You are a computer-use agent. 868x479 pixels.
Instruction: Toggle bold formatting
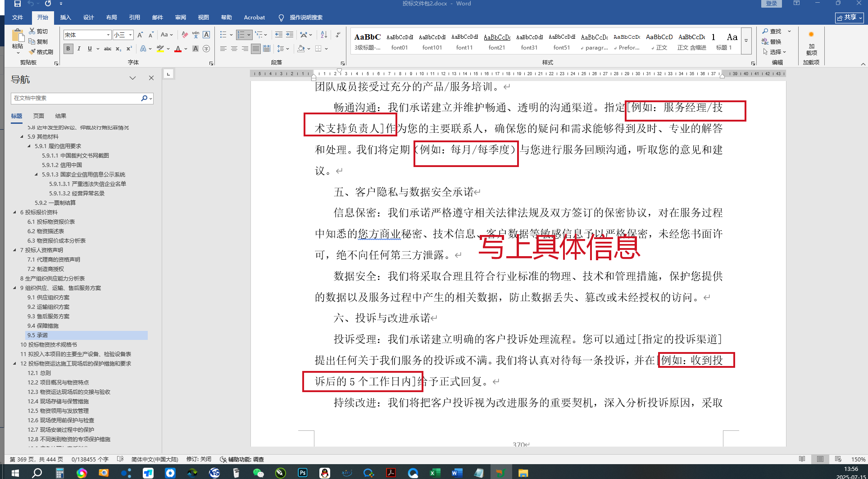pyautogui.click(x=68, y=49)
